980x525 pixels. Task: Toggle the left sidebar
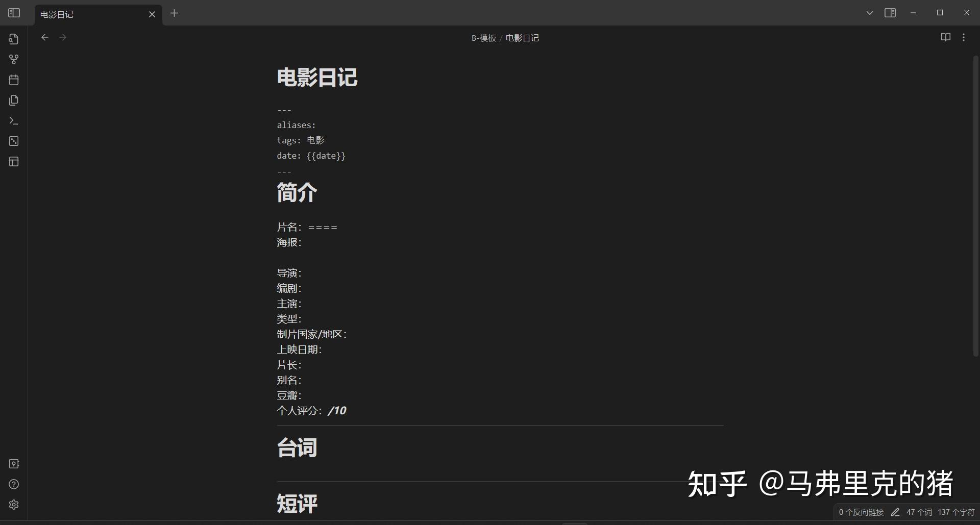14,12
